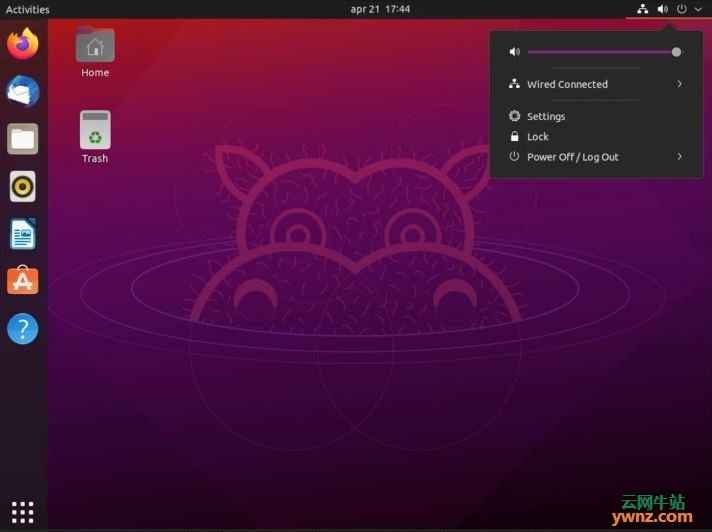Click the power icon in top bar
Image resolution: width=712 pixels, height=532 pixels.
coord(682,9)
